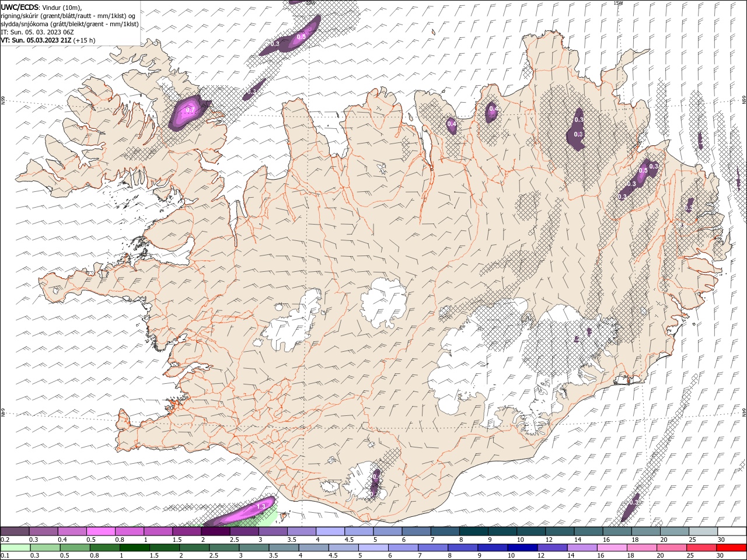Image resolution: width=747 pixels, height=560 pixels.
Task: Select lower legend deep navy swatch at 10
Action: click(x=522, y=548)
